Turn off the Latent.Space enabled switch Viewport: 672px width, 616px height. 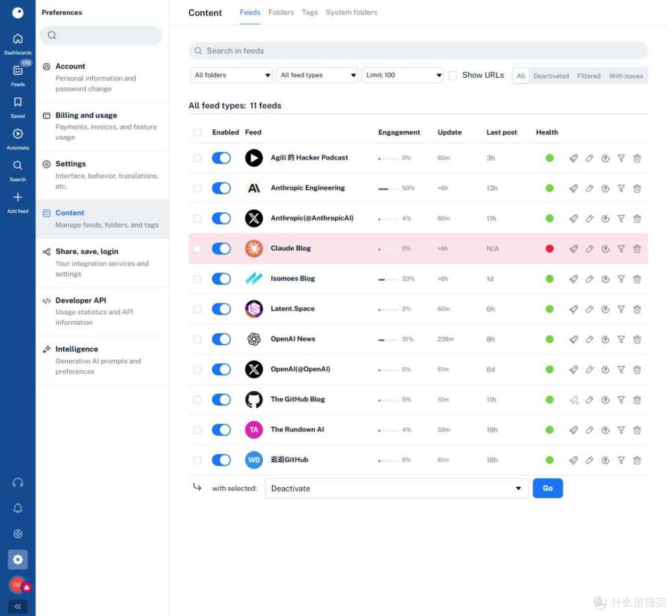(221, 309)
